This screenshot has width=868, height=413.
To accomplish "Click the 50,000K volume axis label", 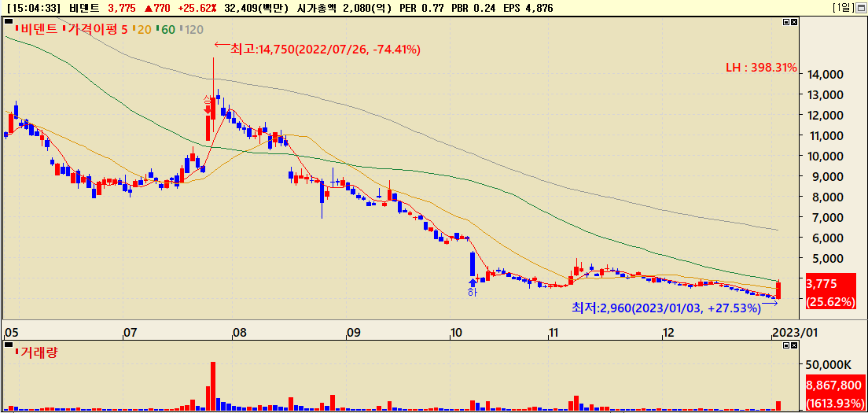I will tap(827, 365).
